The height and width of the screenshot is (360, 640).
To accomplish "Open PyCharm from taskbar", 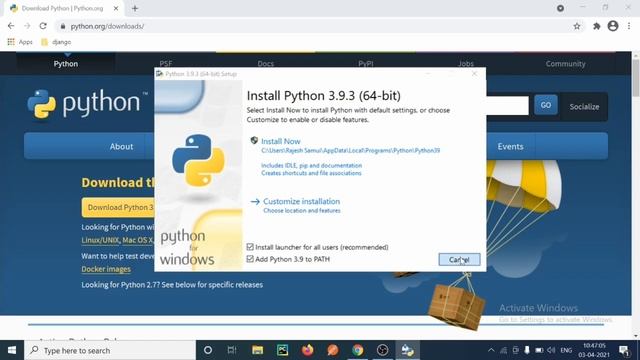I will (x=282, y=350).
